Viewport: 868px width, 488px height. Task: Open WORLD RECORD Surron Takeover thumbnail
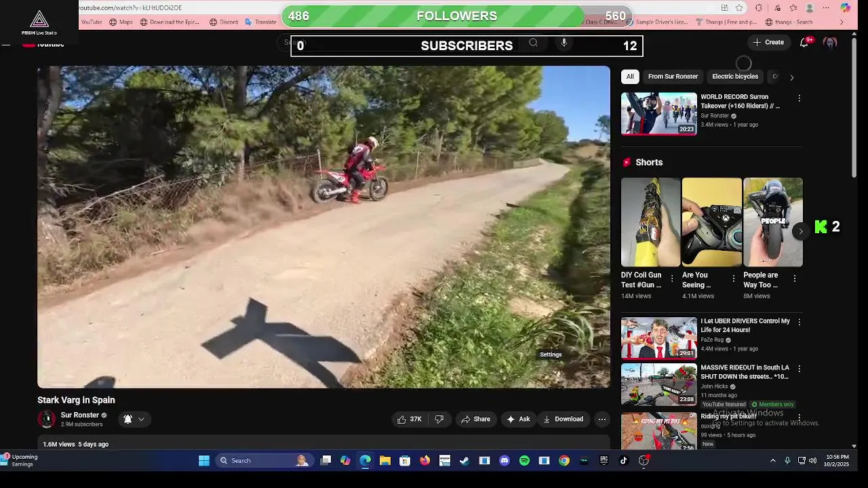click(x=658, y=113)
